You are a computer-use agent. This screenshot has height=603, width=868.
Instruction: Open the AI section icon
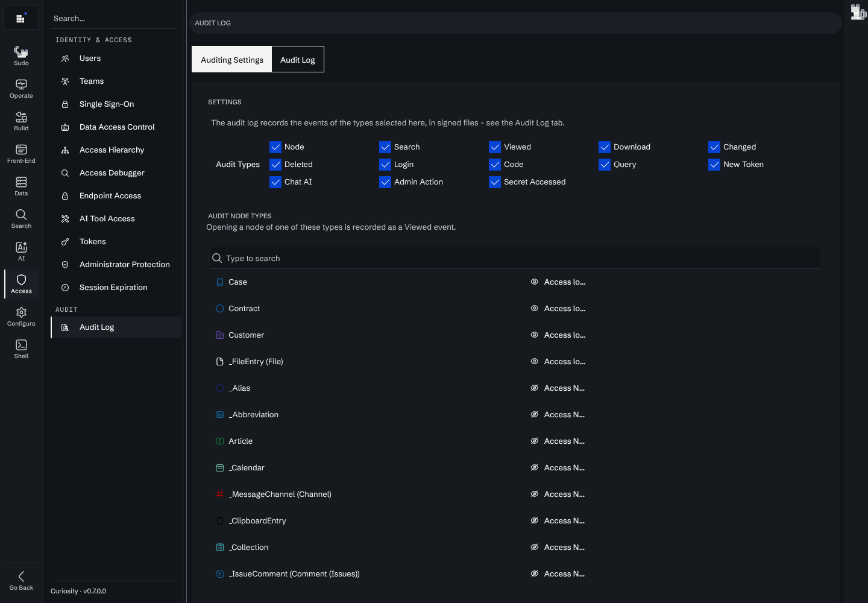click(x=21, y=251)
